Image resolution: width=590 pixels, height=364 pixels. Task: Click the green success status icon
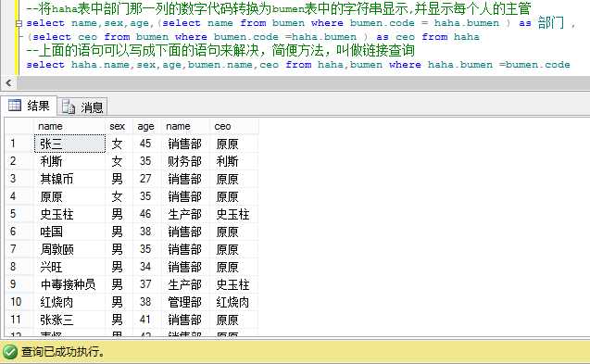click(x=10, y=352)
